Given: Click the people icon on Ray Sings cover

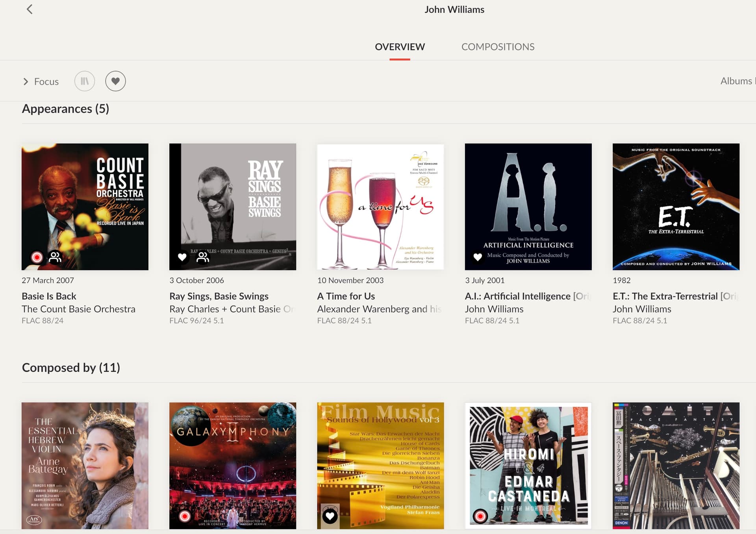Looking at the screenshot, I should 203,257.
